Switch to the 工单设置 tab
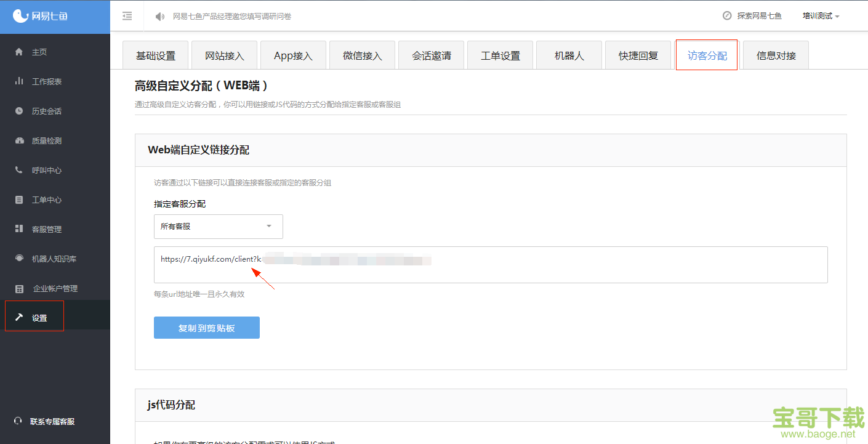Viewport: 868px width, 444px height. [500, 55]
